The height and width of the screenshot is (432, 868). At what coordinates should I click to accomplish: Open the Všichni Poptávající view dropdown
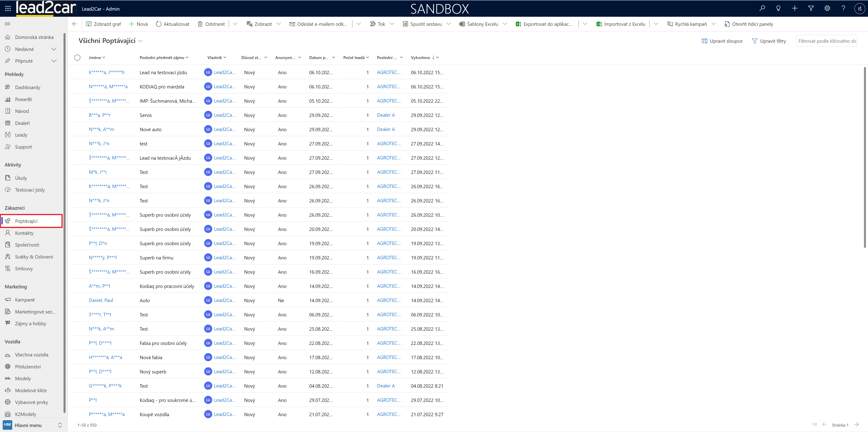pyautogui.click(x=140, y=41)
